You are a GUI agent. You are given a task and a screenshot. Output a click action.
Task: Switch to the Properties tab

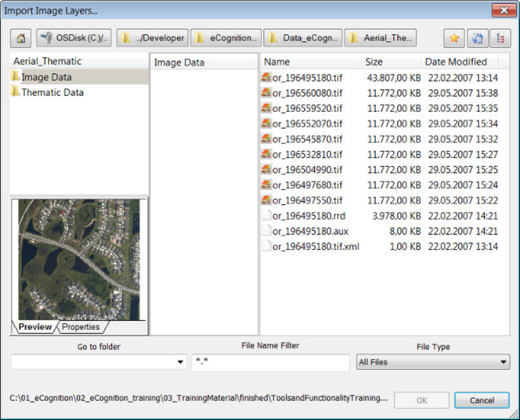pyautogui.click(x=81, y=327)
